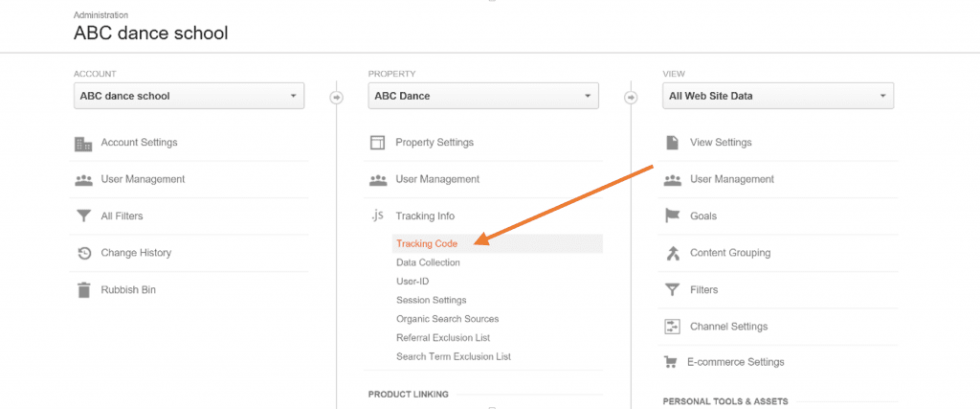980x409 pixels.
Task: Select User-ID submenu item
Action: [412, 282]
